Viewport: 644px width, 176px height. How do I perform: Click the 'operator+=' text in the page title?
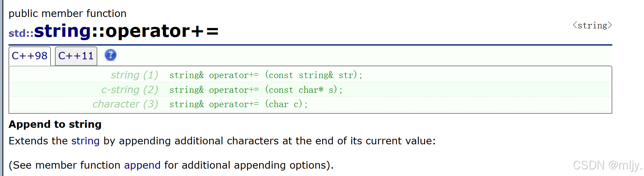click(162, 31)
